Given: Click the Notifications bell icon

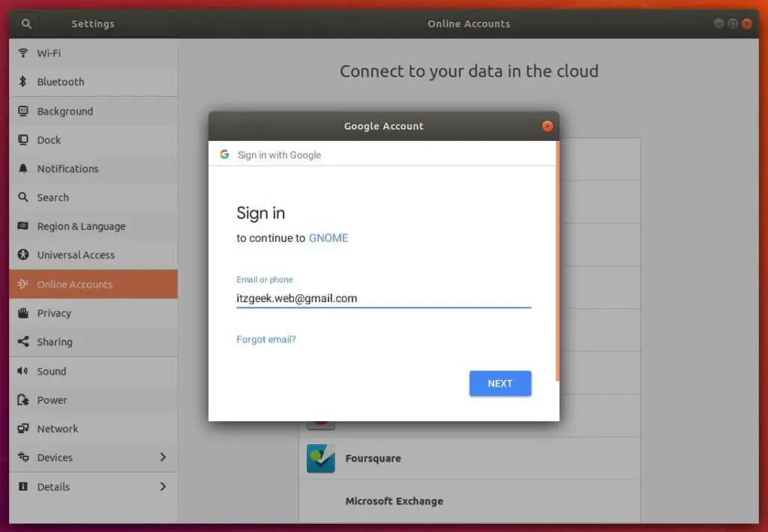Looking at the screenshot, I should [22, 169].
